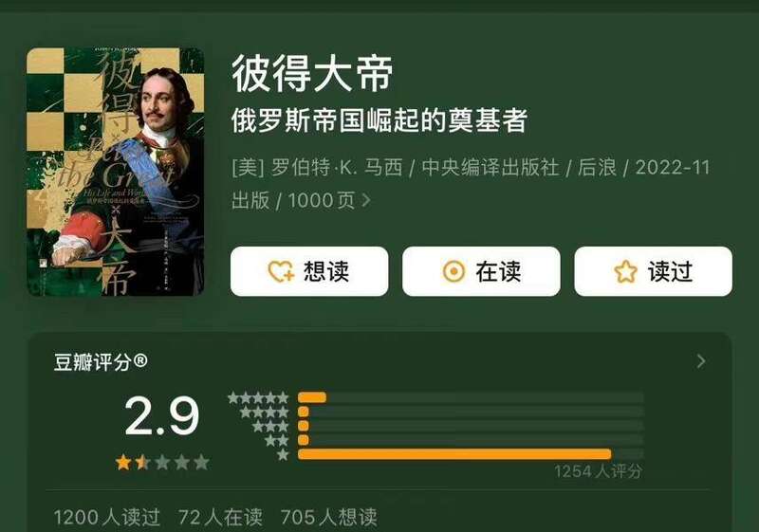Tap the heart icon on 想读
The height and width of the screenshot is (532, 759).
[281, 271]
